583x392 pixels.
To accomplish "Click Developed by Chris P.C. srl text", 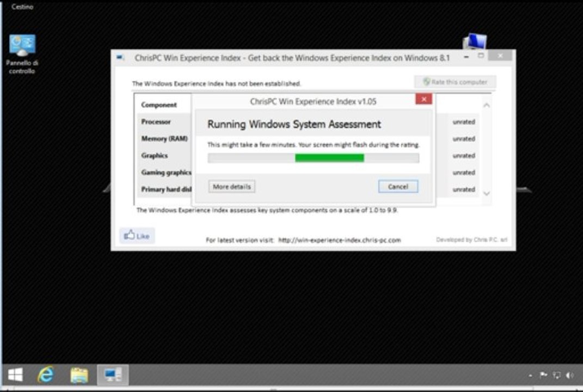I will pos(471,240).
